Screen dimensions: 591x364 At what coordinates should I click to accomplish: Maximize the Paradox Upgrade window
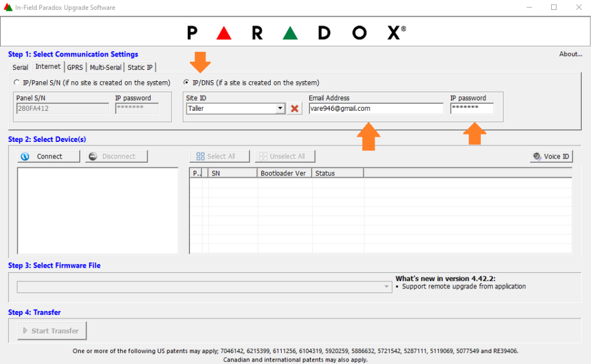(553, 7)
